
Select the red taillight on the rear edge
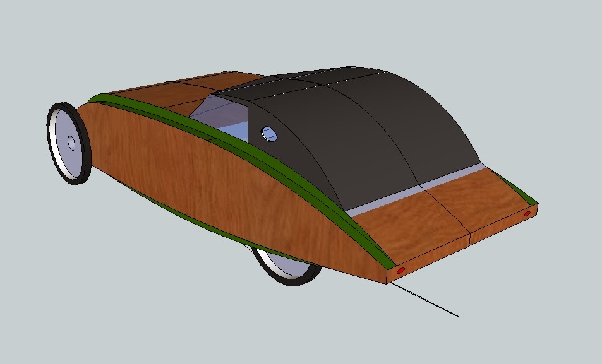tap(400, 270)
